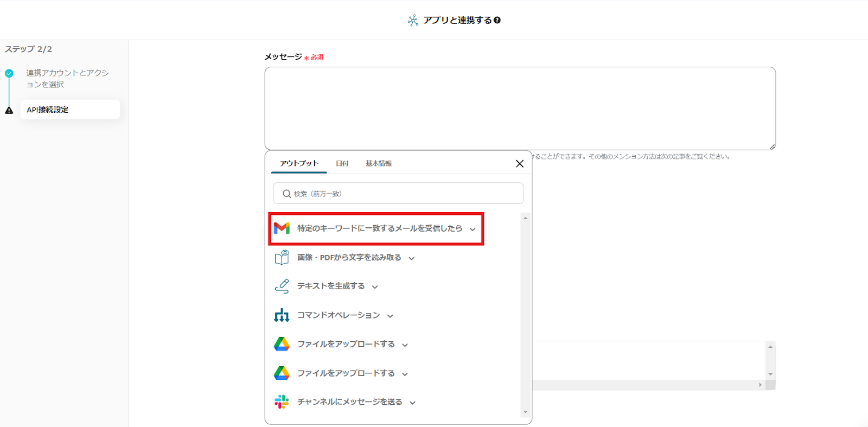Expand チャンネルにメッセージを送る chevron
This screenshot has height=427, width=868.
(x=413, y=403)
